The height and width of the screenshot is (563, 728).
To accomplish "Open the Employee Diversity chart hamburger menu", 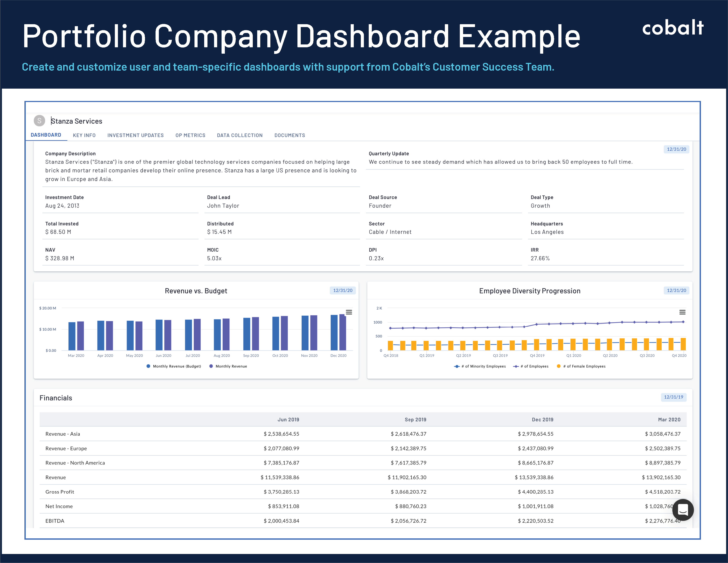I will [x=682, y=312].
